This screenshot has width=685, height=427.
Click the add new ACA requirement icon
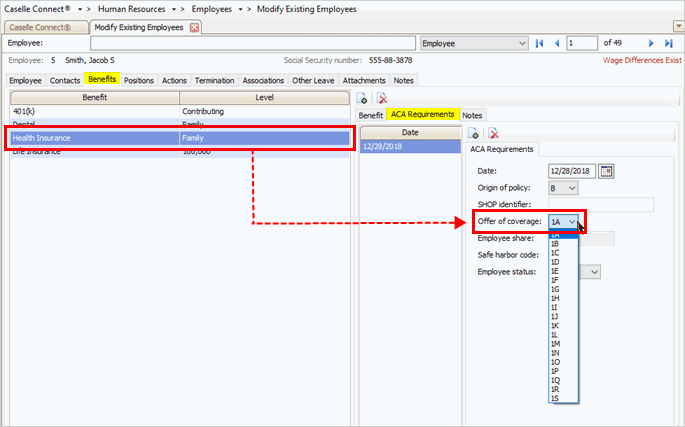coord(474,133)
